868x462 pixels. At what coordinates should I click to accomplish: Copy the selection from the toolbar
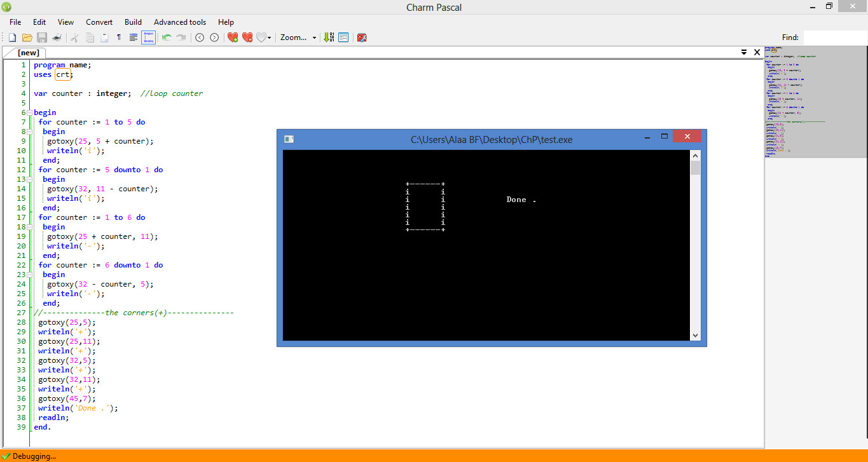(90, 37)
